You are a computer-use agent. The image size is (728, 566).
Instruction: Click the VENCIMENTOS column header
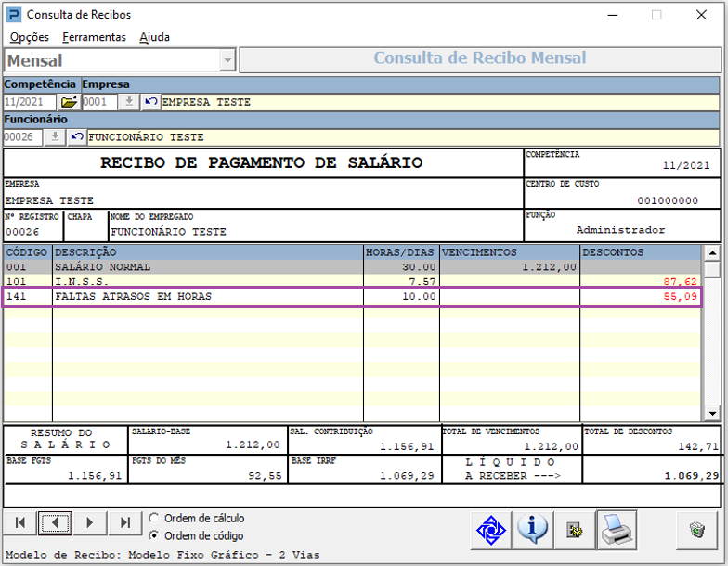510,252
